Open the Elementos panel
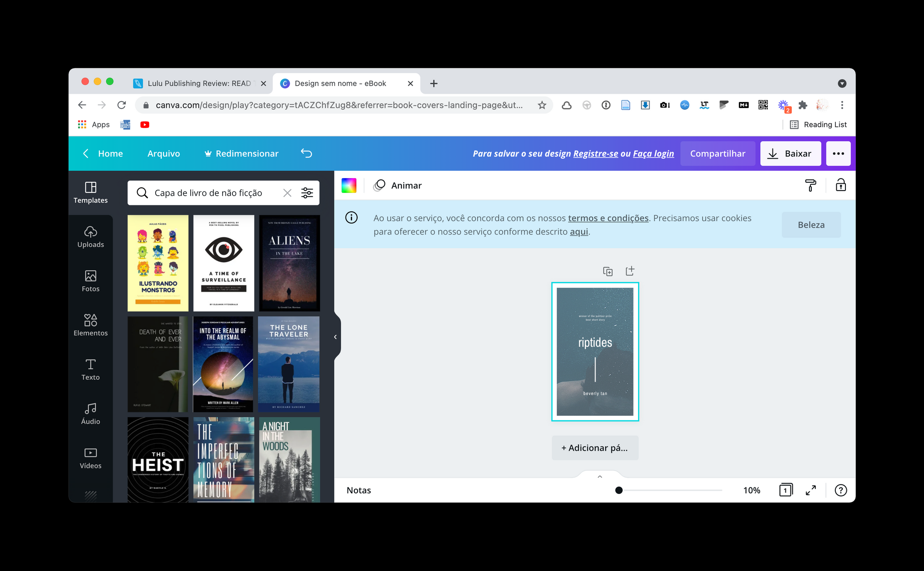 pos(91,325)
